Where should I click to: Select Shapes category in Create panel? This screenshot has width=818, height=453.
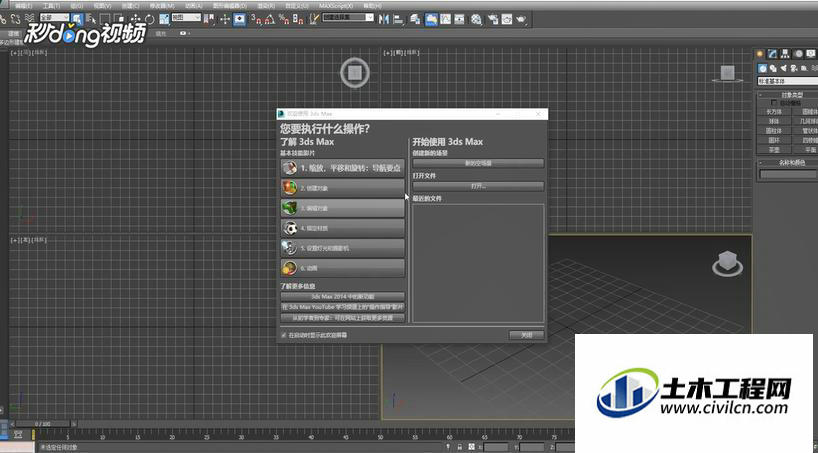pyautogui.click(x=773, y=68)
